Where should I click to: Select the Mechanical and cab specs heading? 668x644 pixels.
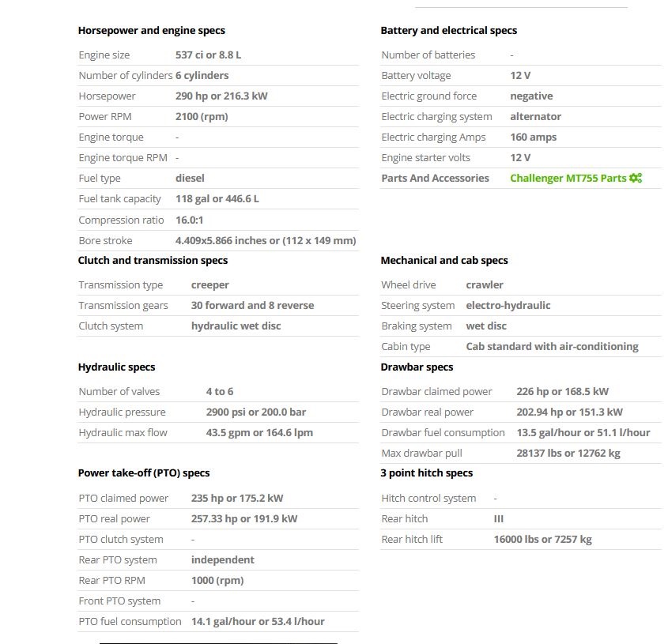[443, 261]
